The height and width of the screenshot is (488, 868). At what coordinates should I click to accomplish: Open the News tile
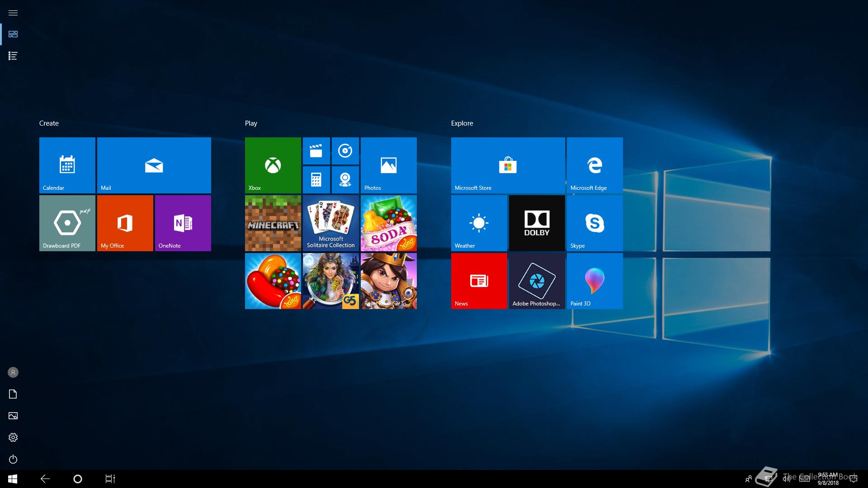pos(479,281)
